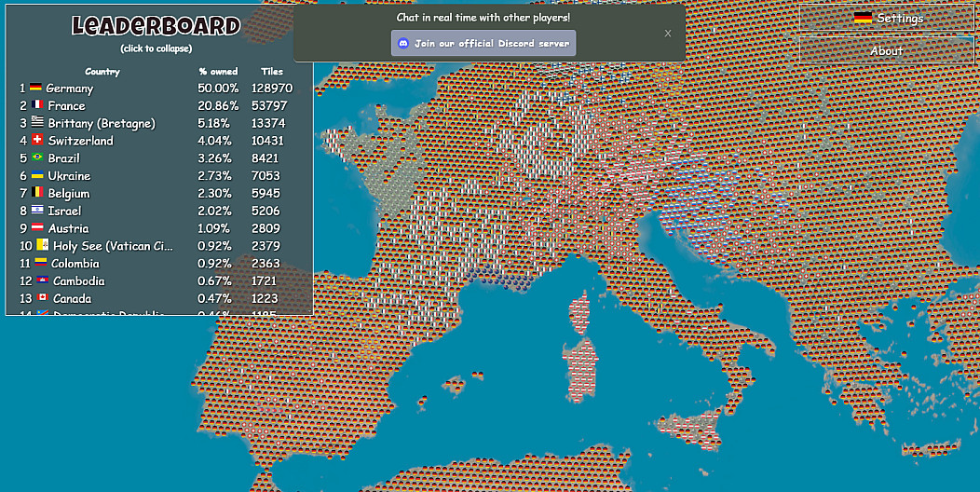
Task: Open the About page
Action: coord(887,50)
